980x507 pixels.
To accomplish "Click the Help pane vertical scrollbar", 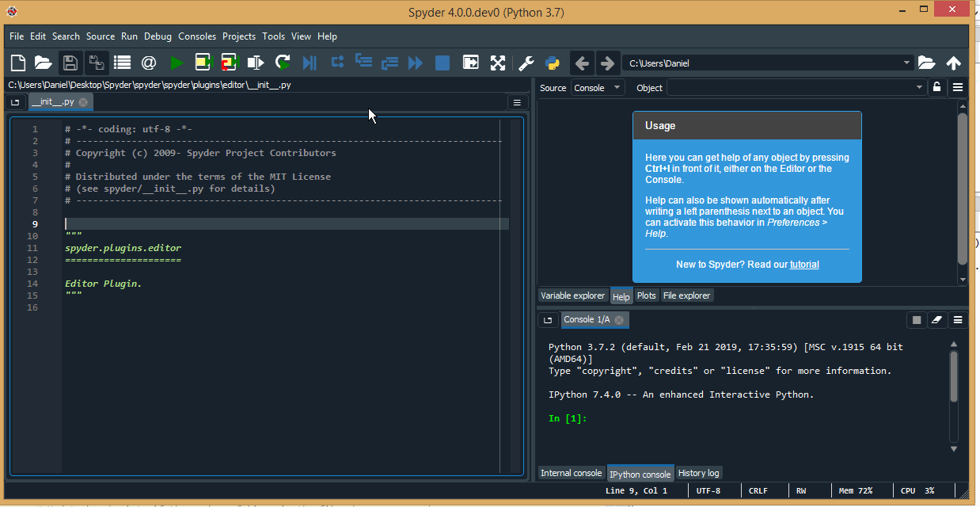I will [x=962, y=190].
